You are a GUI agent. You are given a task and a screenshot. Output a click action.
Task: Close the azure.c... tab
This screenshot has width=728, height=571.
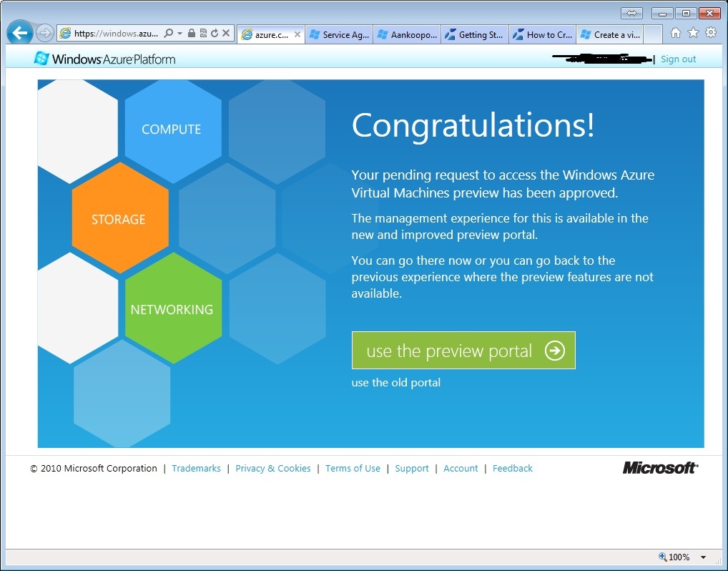[297, 34]
